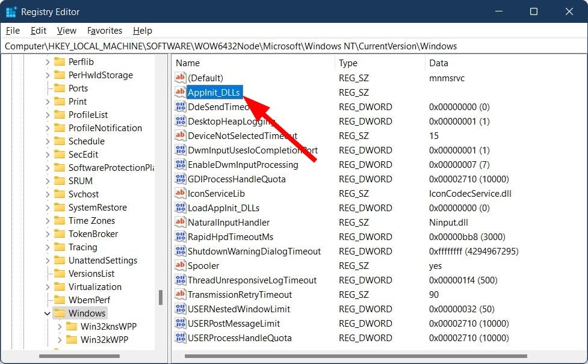The width and height of the screenshot is (588, 364).
Task: Select the SecEdit key
Action: (83, 155)
